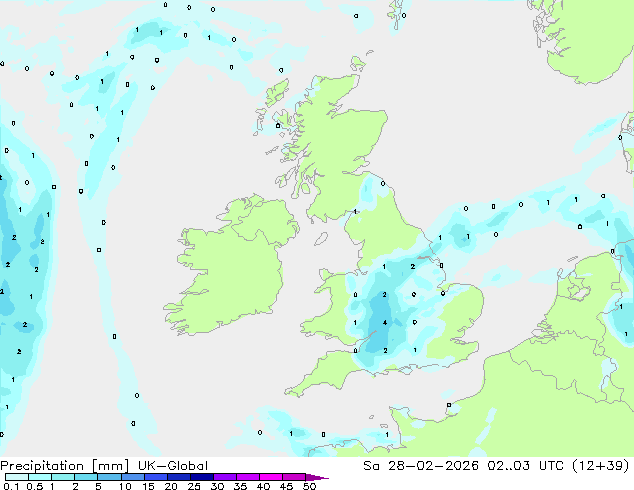This screenshot has width=634, height=490.
Task: Click the legend label "0.5"
Action: [35, 486]
